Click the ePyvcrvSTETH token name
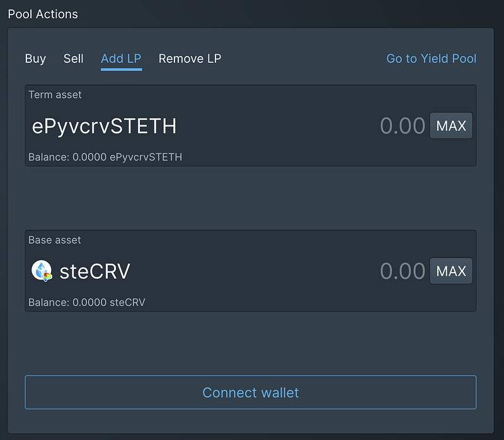Viewport: 504px width, 440px height. (104, 126)
